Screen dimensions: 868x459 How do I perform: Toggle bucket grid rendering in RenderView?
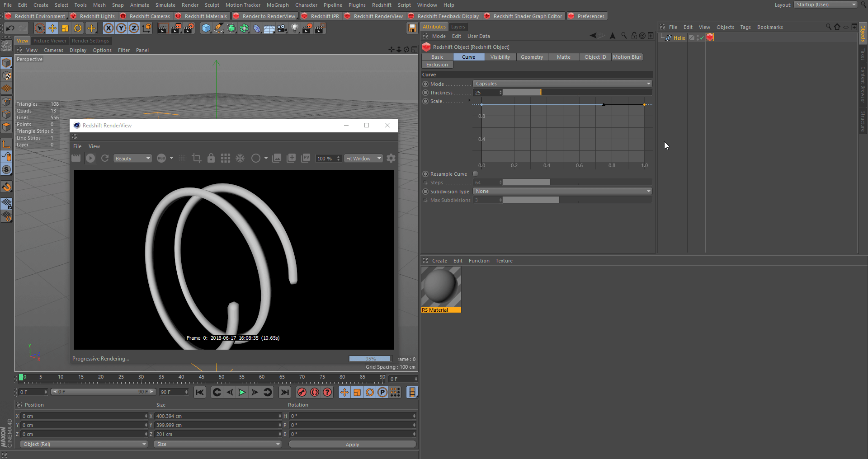(x=226, y=158)
